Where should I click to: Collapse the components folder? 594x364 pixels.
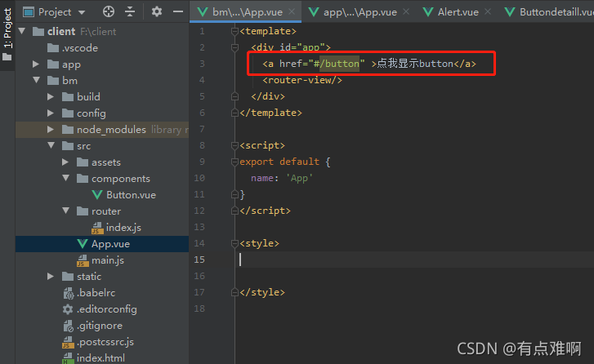[x=66, y=178]
